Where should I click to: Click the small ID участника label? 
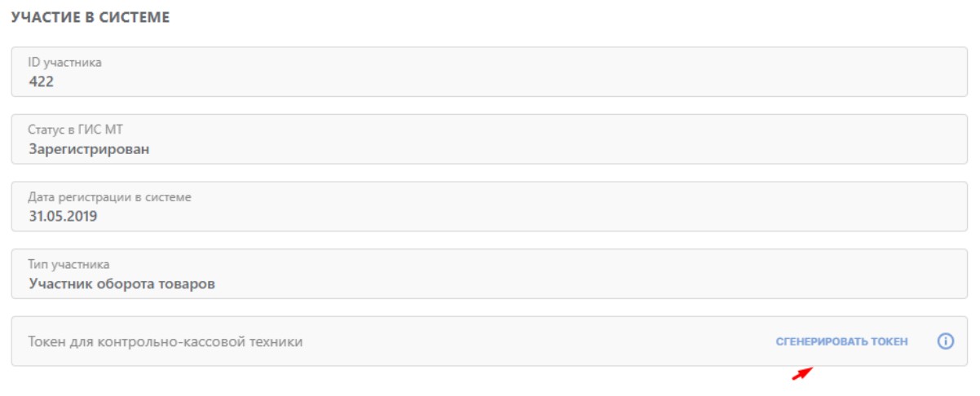[x=65, y=62]
